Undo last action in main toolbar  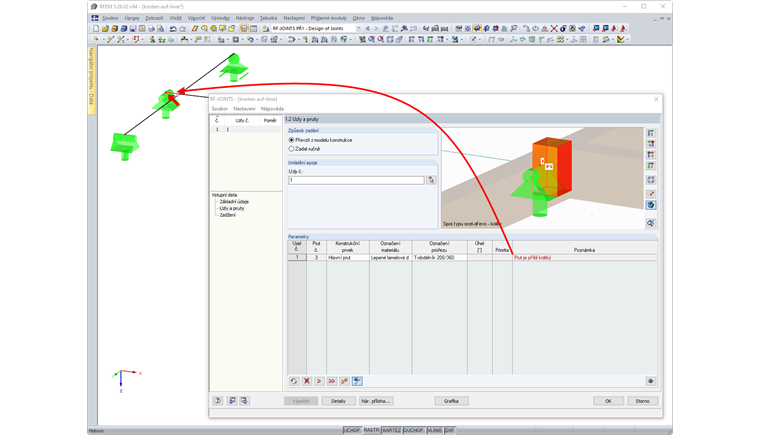(x=173, y=29)
